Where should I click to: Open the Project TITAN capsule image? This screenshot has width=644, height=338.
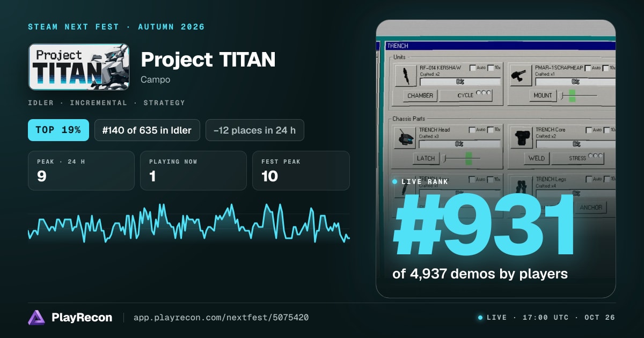(x=79, y=67)
